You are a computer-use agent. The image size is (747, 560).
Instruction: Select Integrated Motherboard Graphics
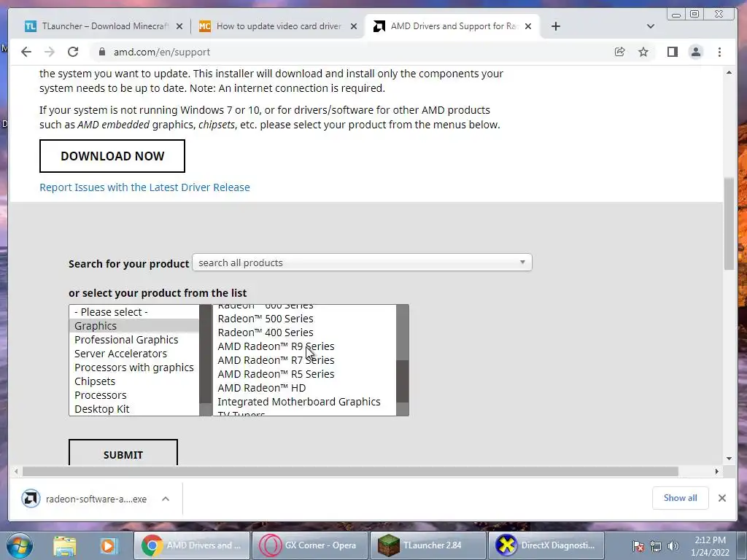[x=305, y=402]
